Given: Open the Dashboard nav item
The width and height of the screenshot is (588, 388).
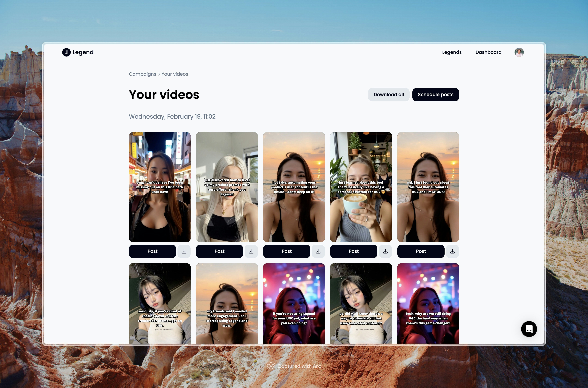Looking at the screenshot, I should (x=488, y=52).
